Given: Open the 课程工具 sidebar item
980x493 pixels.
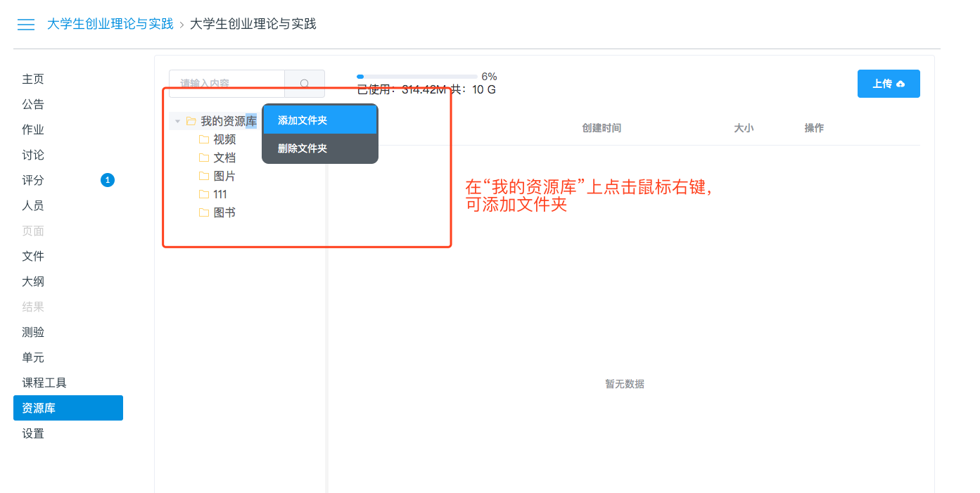Looking at the screenshot, I should coord(44,383).
